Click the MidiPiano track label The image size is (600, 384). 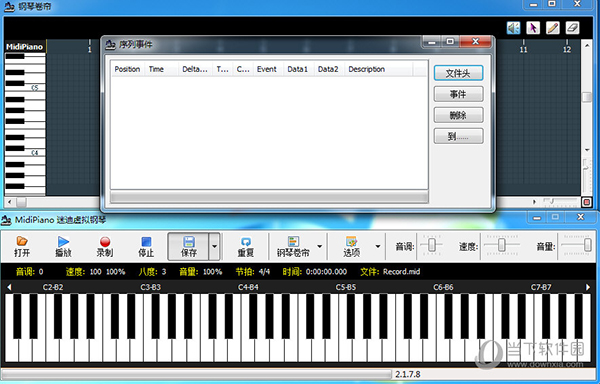[24, 47]
